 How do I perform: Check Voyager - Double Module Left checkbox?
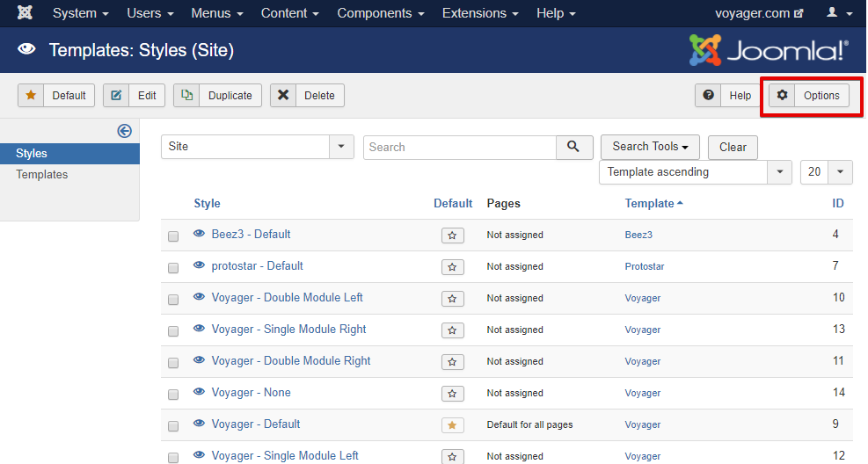173,299
